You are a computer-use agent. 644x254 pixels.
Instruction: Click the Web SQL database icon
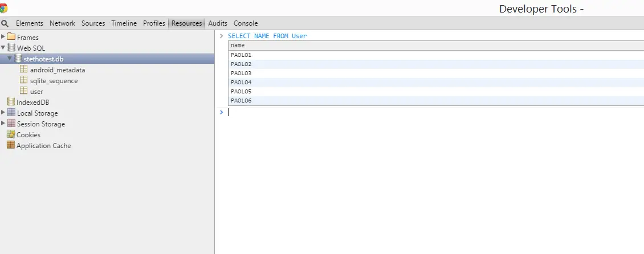[11, 48]
